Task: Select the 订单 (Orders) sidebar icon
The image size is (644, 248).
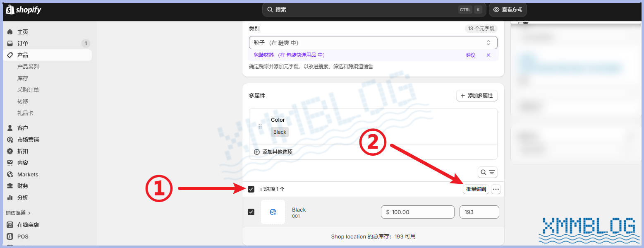Action: [10, 43]
